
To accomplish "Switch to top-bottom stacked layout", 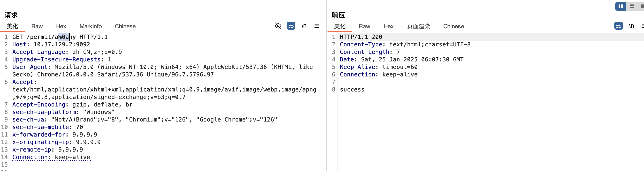I will (632, 6).
